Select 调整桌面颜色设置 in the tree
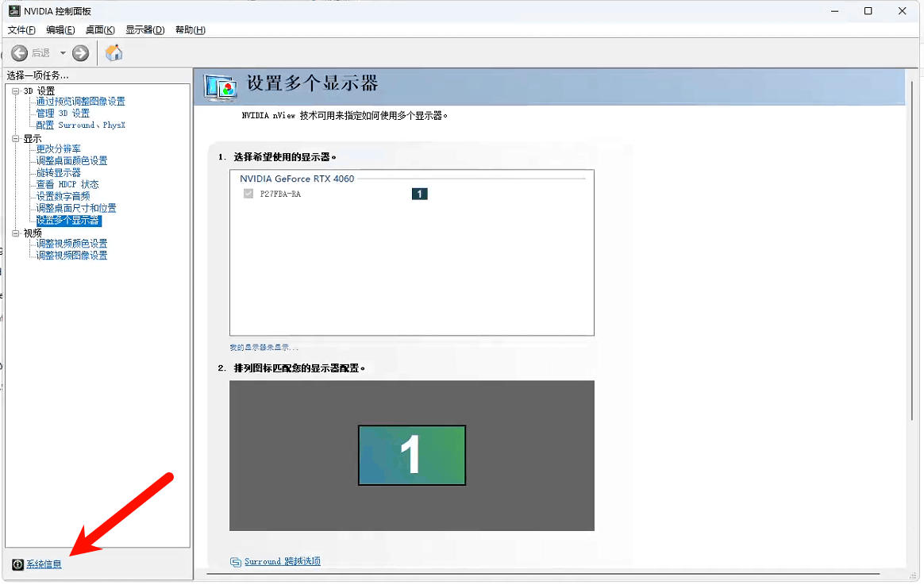Screen dimensions: 924x585 click(x=72, y=161)
